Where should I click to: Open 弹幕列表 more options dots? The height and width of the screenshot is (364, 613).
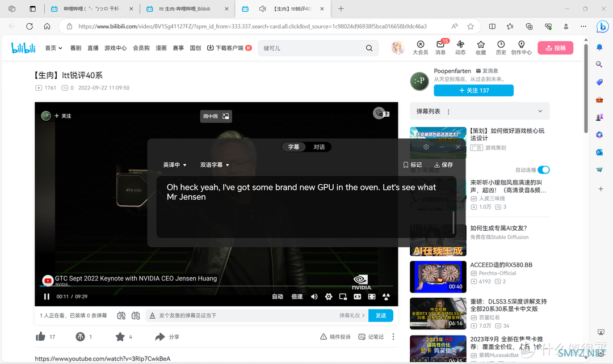(448, 112)
